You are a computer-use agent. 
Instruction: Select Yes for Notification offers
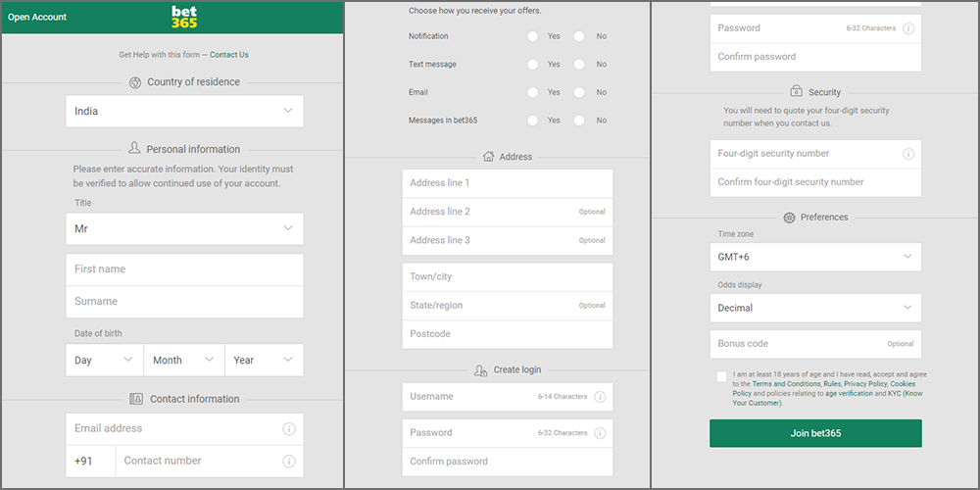coord(532,36)
